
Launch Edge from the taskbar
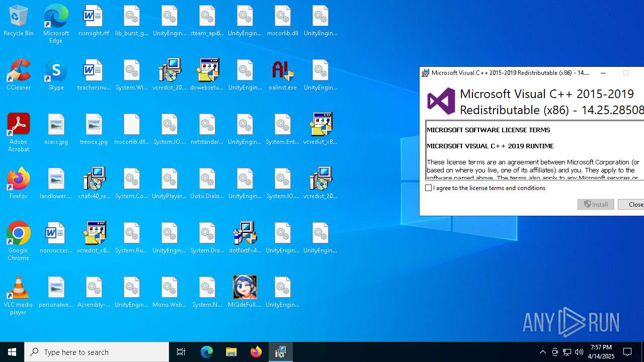[x=207, y=352]
